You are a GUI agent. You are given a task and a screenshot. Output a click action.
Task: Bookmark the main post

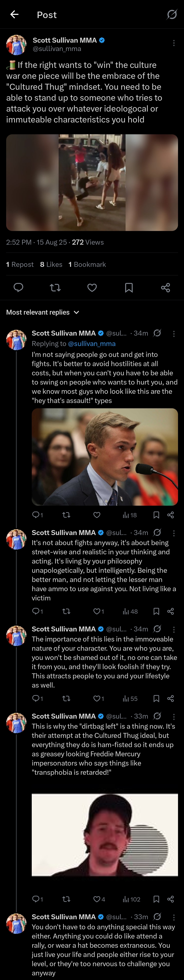tap(129, 288)
